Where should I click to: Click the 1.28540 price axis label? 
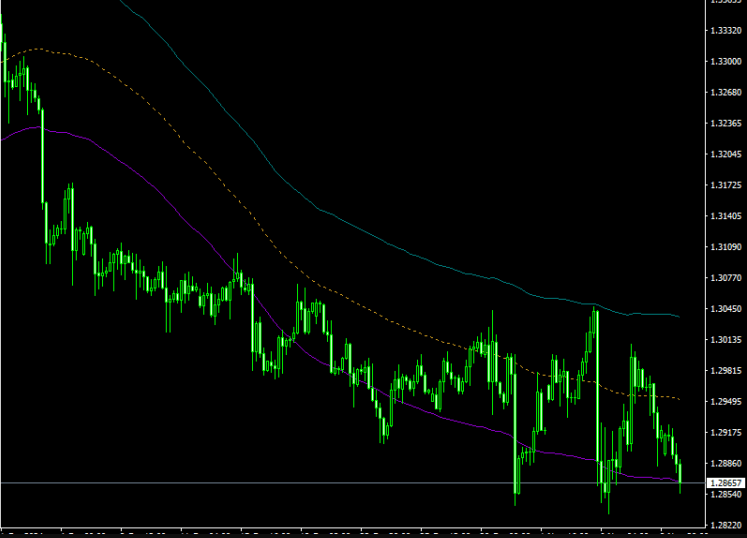coord(726,494)
